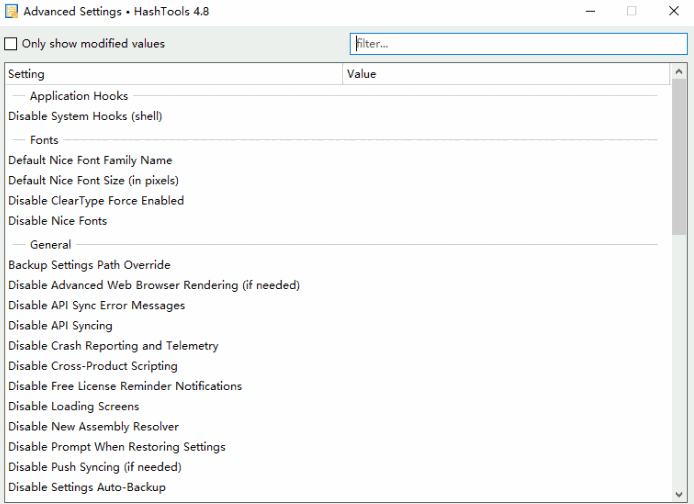Click the HashTools app icon in title bar

point(11,11)
